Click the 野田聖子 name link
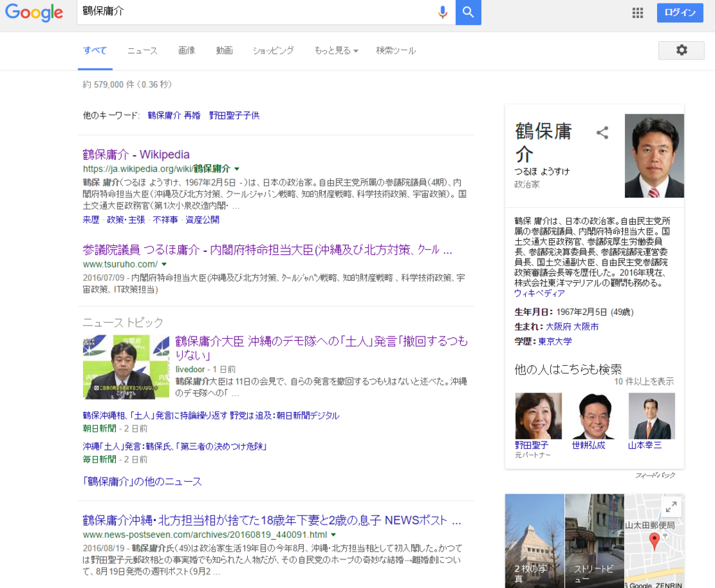The image size is (715, 588). [x=531, y=446]
